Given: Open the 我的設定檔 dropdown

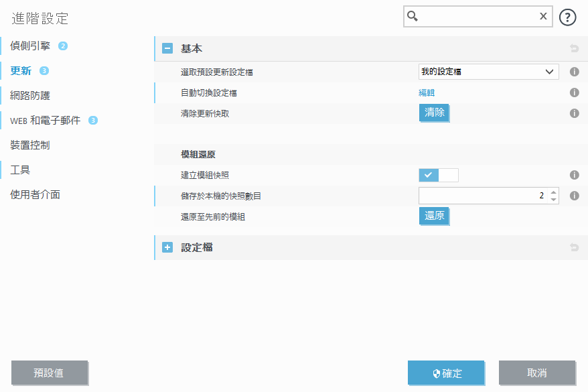Looking at the screenshot, I should pyautogui.click(x=488, y=72).
